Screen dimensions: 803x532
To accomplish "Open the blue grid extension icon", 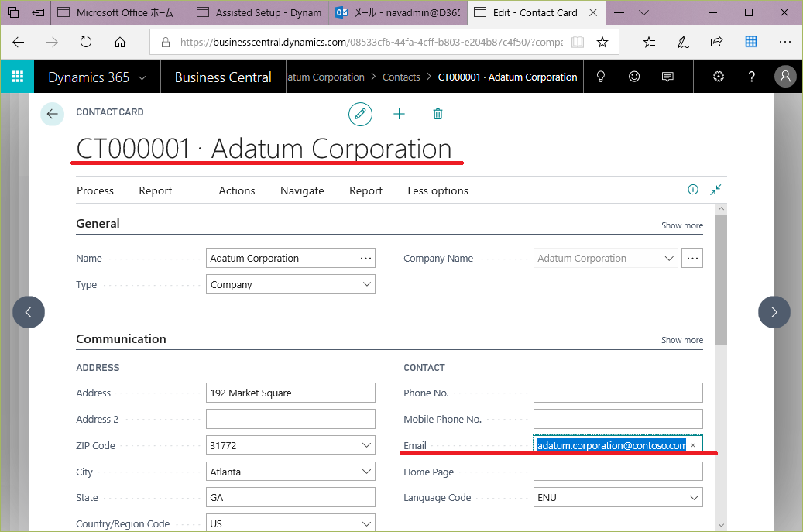I will click(x=751, y=42).
